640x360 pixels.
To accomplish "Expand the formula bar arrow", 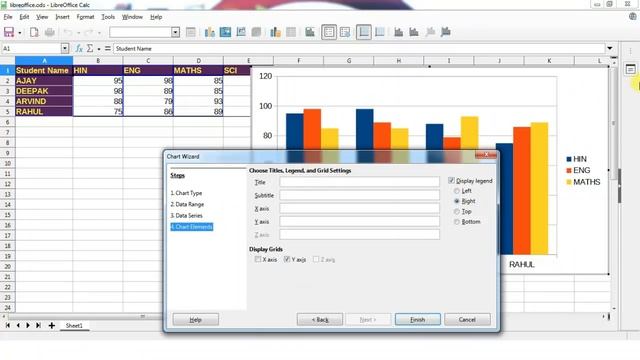I will [610, 48].
